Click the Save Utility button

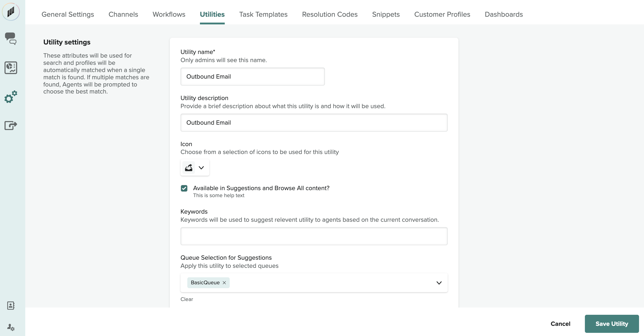(x=612, y=324)
